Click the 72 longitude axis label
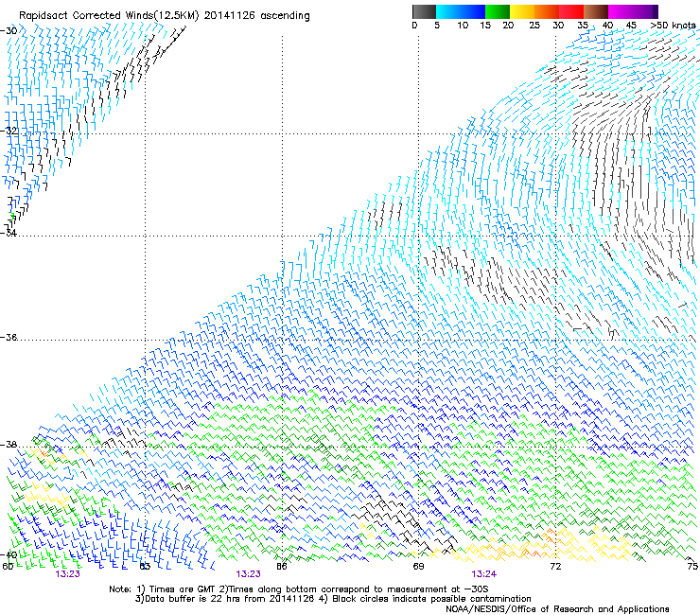The image size is (700, 615). coord(555,567)
